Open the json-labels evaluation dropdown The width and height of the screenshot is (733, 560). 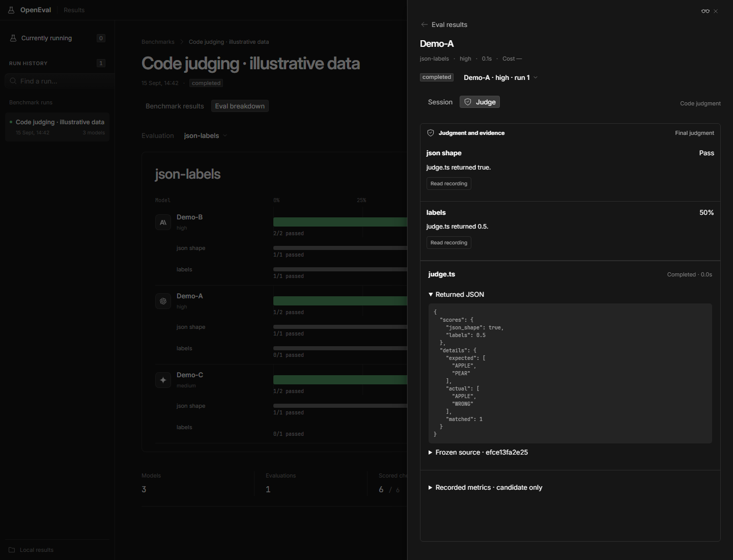point(205,135)
